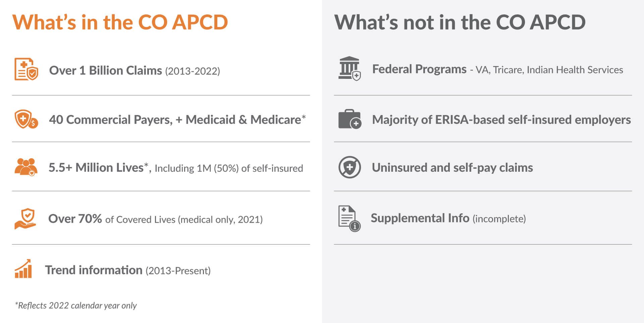Click the "Over 70%" covered lives text
This screenshot has width=644, height=323.
(75, 219)
